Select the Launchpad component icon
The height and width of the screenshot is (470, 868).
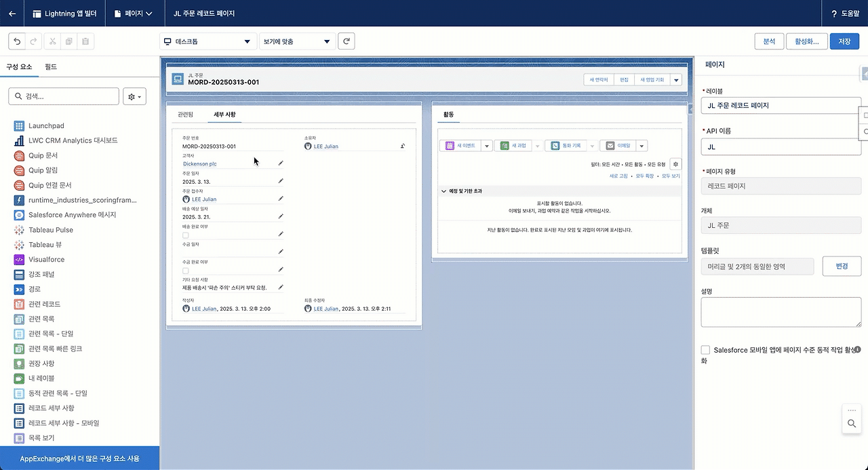(19, 125)
